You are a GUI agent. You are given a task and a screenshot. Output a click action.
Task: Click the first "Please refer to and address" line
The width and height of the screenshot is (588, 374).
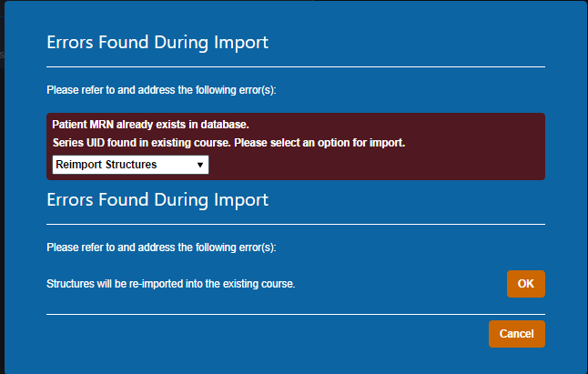tap(161, 90)
